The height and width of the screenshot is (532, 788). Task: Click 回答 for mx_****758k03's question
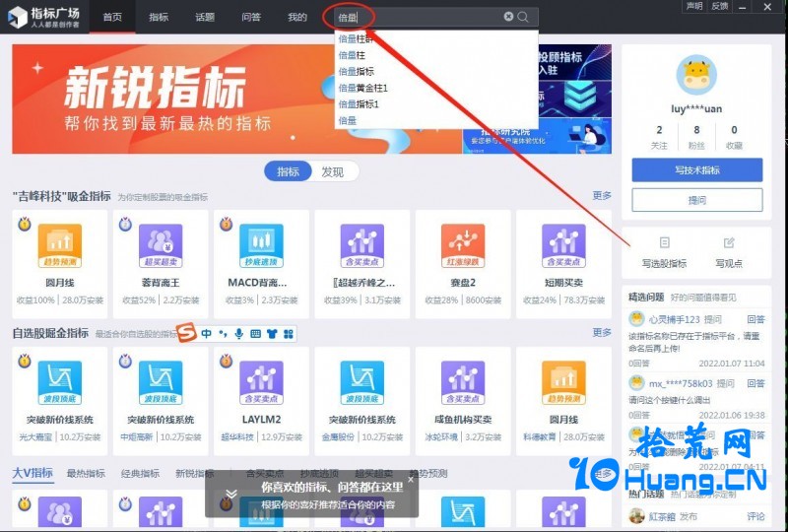755,383
